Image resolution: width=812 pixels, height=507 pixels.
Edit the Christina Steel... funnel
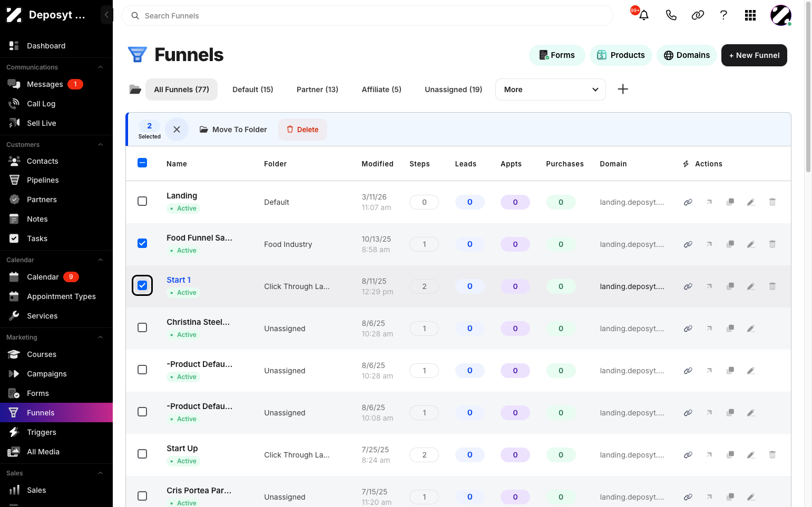pyautogui.click(x=751, y=329)
